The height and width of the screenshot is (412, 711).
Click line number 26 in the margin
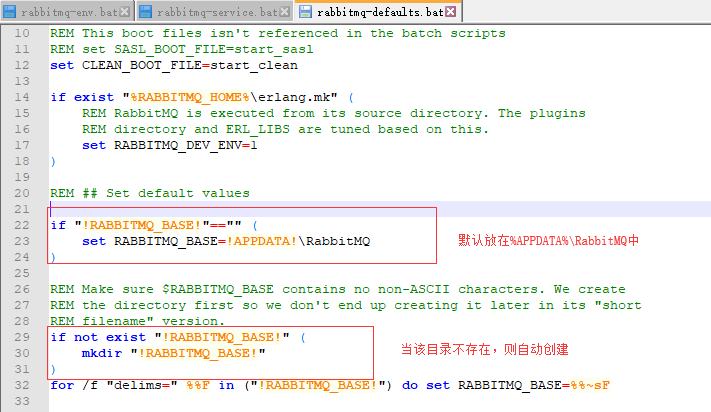click(22, 290)
